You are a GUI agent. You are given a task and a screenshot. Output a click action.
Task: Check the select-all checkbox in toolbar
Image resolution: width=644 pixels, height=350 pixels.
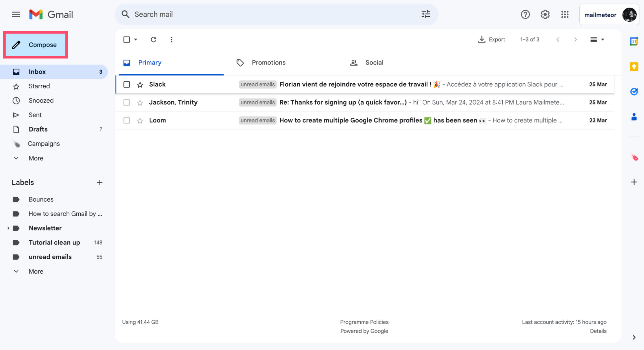point(126,40)
